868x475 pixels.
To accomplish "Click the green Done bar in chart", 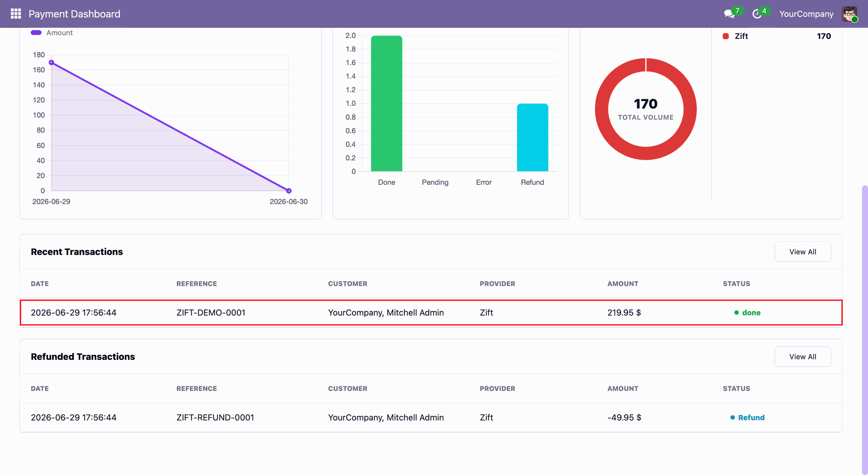I will tap(387, 103).
